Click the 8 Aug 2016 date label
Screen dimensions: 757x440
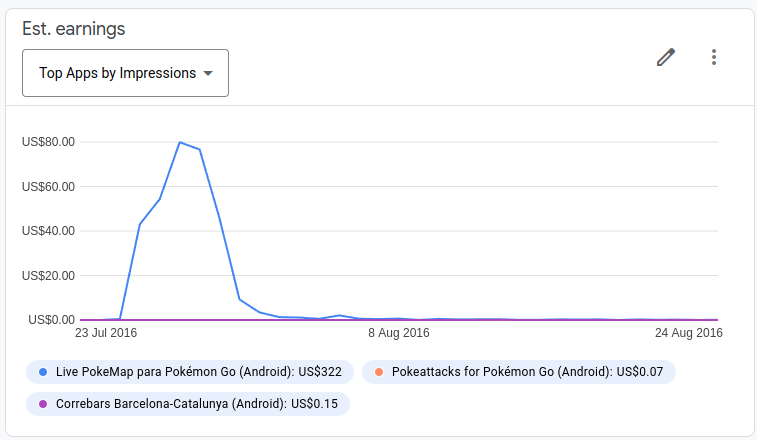click(398, 332)
